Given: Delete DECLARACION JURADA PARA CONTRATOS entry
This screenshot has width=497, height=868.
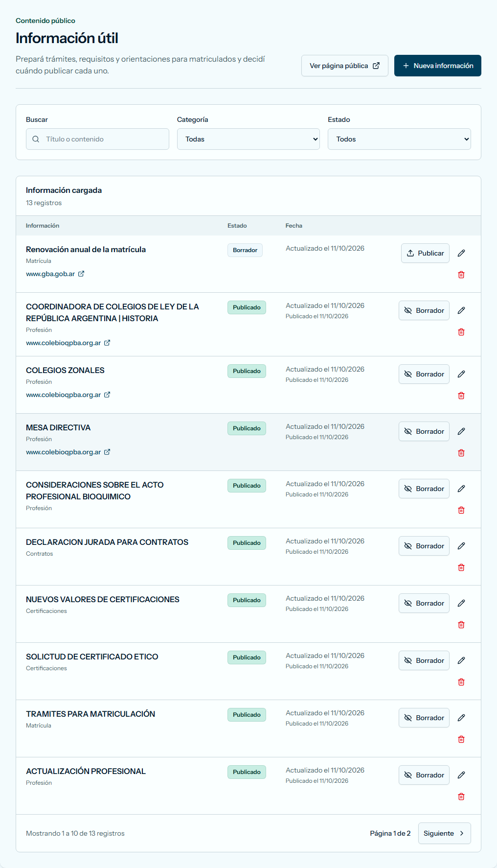Looking at the screenshot, I should coord(461,567).
